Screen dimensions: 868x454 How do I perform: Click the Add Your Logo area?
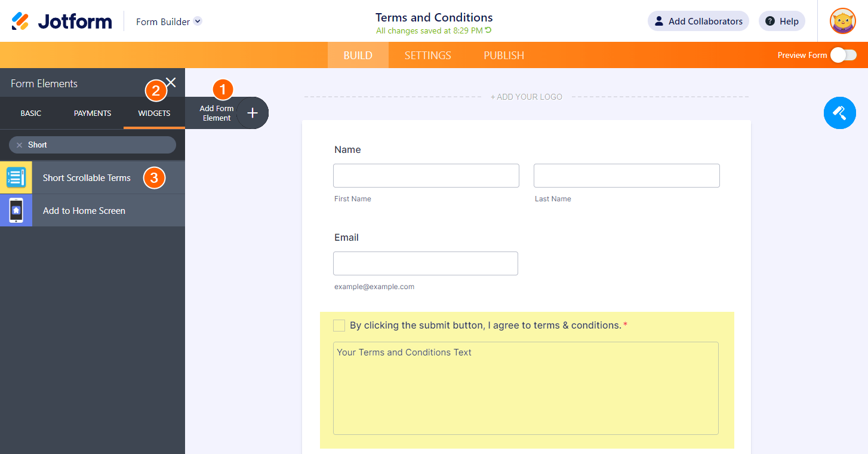(x=526, y=97)
